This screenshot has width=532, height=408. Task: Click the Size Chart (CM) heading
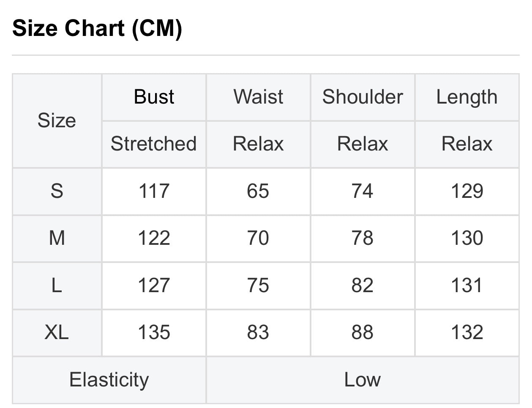(97, 29)
